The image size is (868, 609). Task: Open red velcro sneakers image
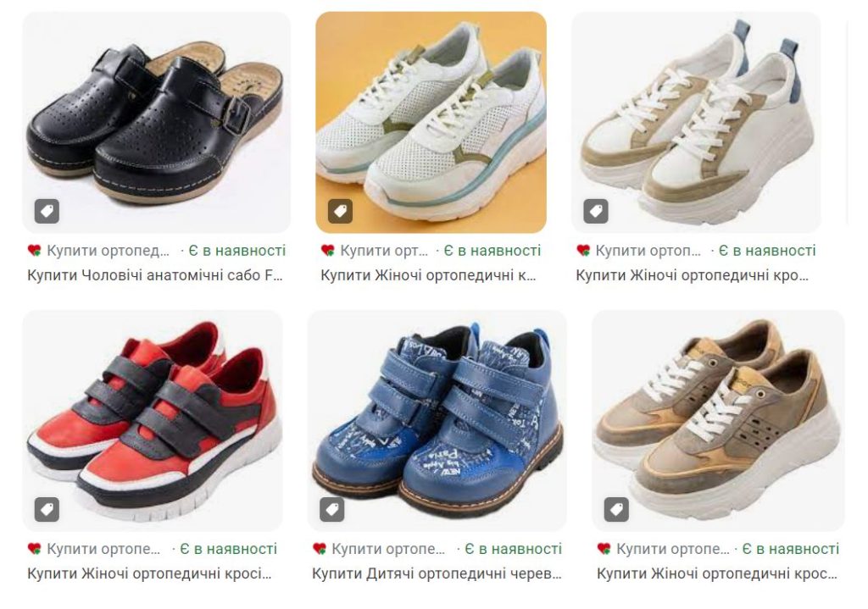(153, 420)
